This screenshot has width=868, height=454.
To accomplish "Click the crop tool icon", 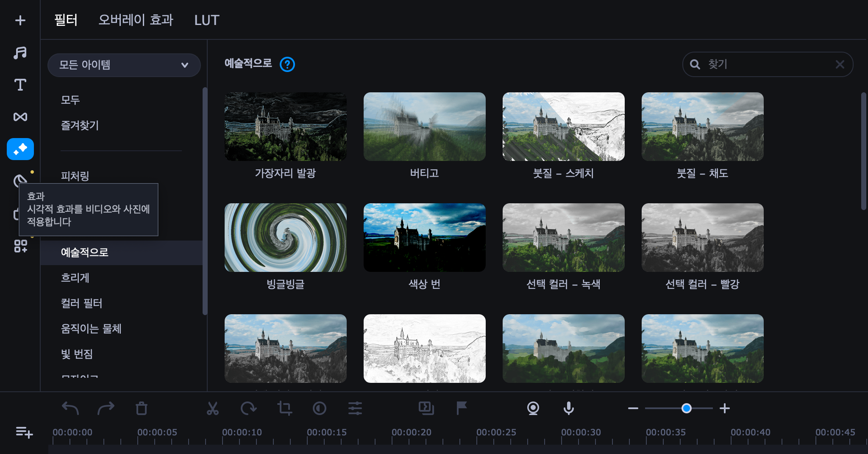I will click(284, 408).
